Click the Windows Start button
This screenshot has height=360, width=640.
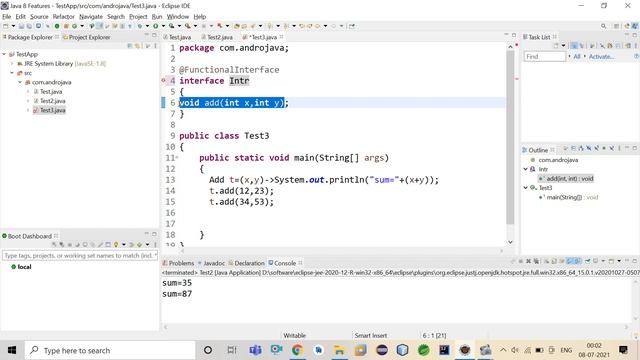pos(12,350)
